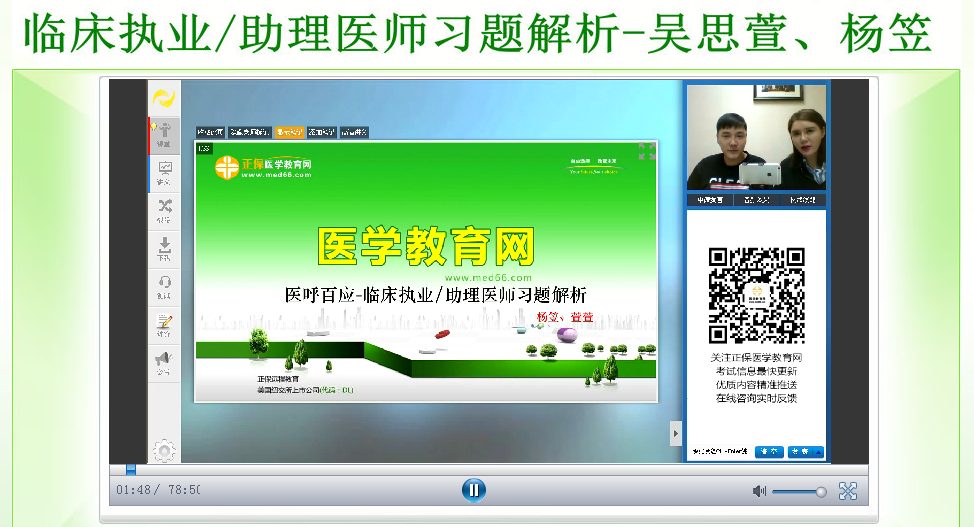Select the orange highlighted tab above slide

[x=289, y=132]
